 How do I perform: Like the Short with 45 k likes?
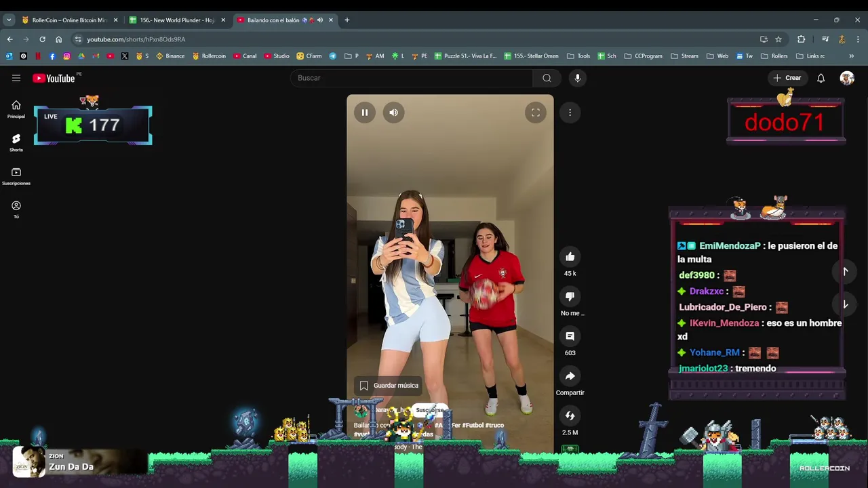click(x=570, y=257)
